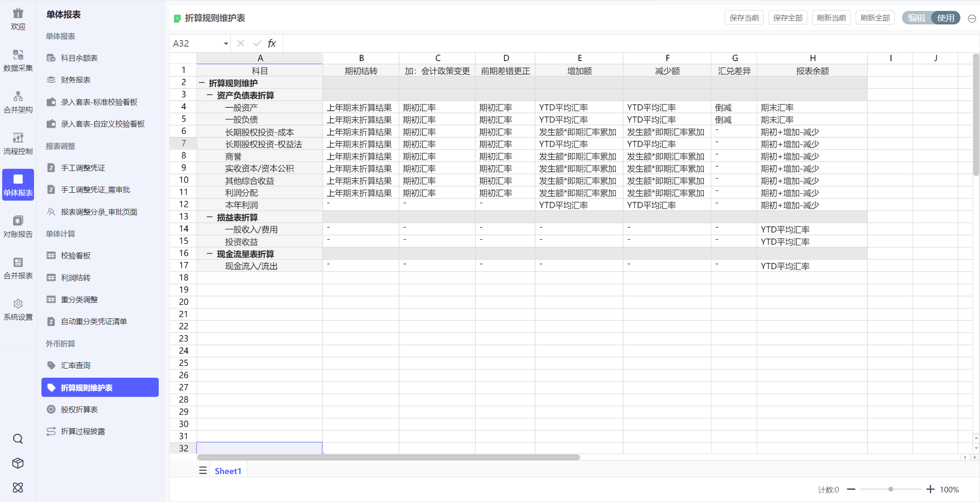Screen dimensions: 980x502
Task: Collapse the 资产负债表折算 group
Action: click(x=210, y=95)
